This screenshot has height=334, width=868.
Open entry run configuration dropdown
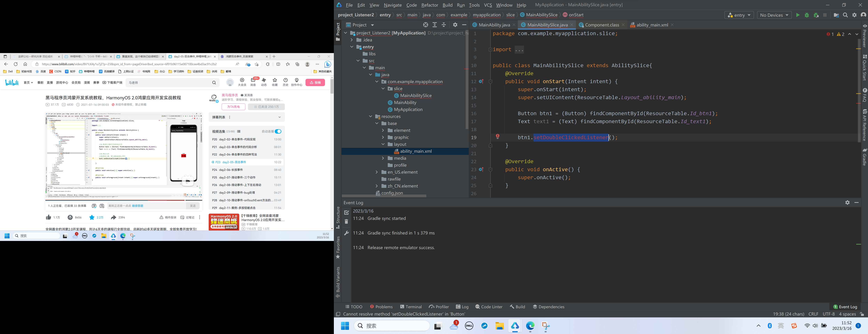click(739, 15)
